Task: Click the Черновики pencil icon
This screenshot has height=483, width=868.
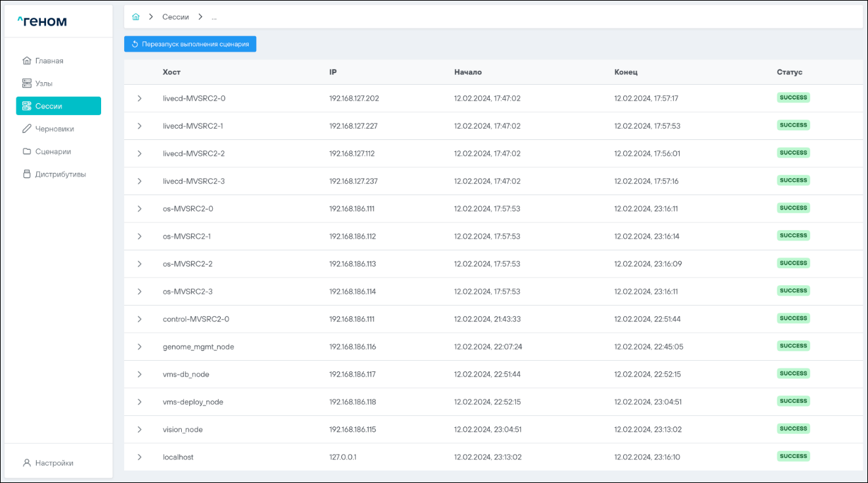Action: coord(27,129)
